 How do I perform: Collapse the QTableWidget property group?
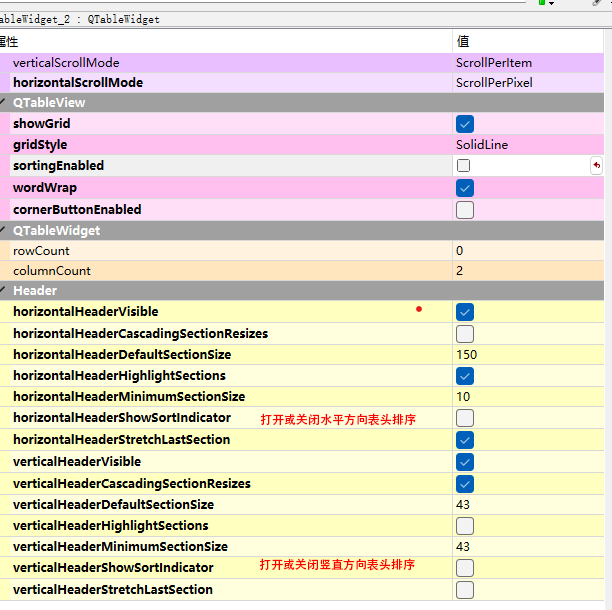pyautogui.click(x=3, y=230)
